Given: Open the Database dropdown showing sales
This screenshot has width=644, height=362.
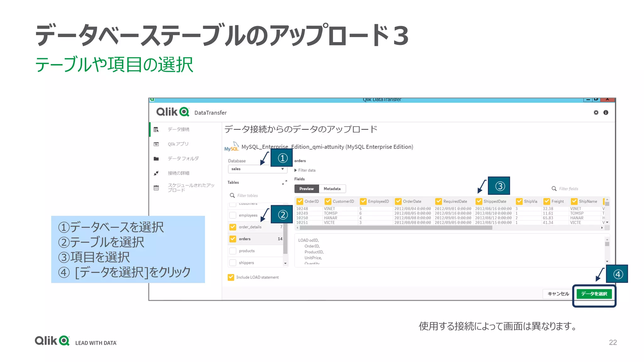Looking at the screenshot, I should click(x=257, y=169).
